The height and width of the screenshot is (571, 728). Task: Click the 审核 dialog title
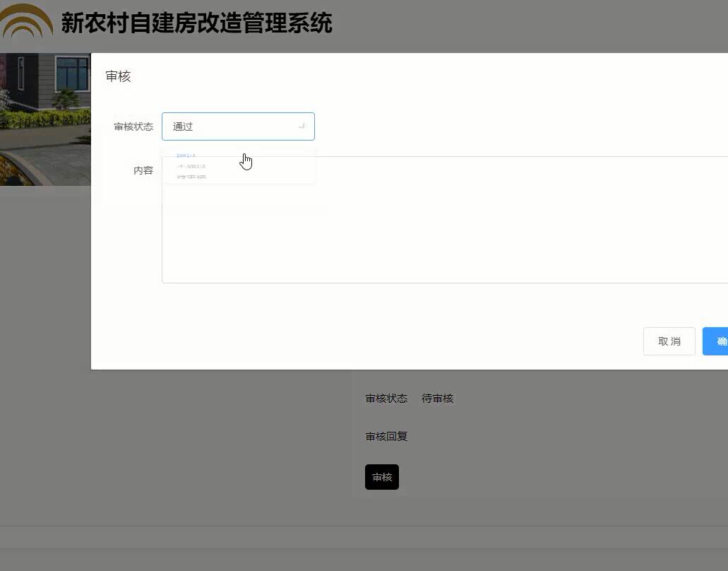tap(118, 76)
